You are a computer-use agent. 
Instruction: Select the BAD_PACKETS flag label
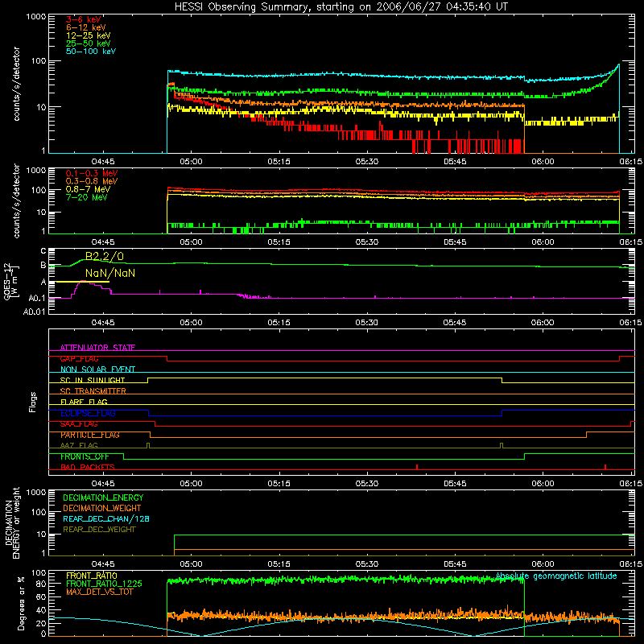click(x=88, y=467)
